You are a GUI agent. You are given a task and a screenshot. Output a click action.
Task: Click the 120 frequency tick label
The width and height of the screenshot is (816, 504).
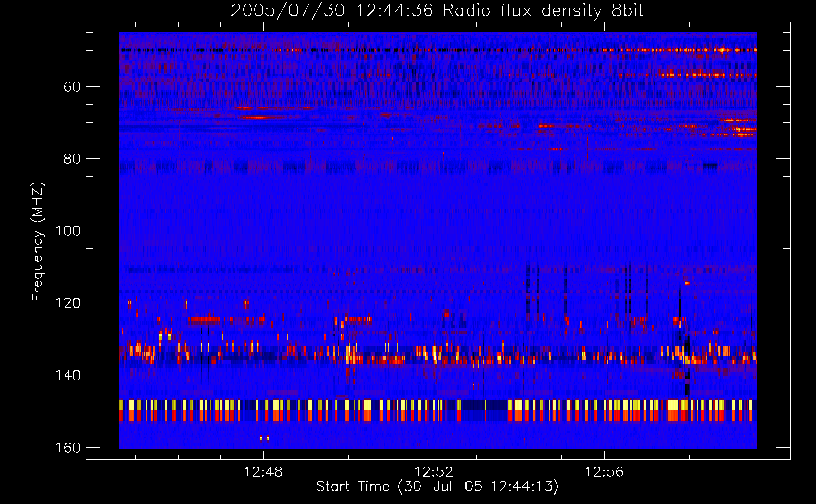pyautogui.click(x=68, y=303)
